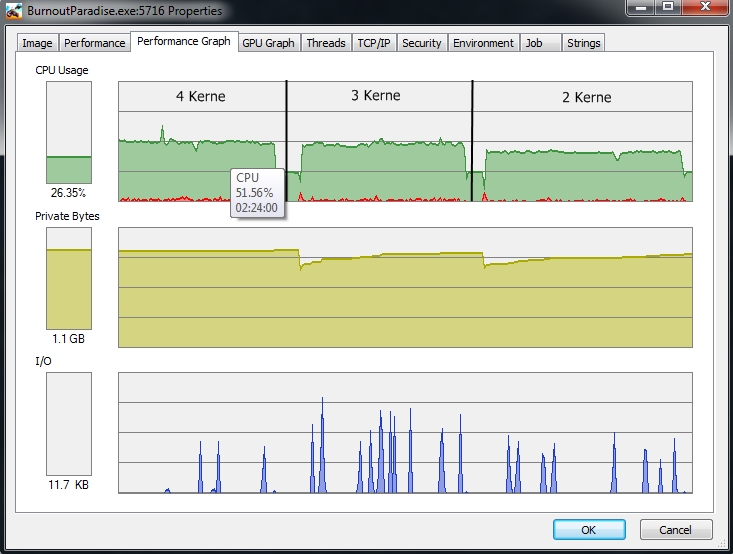Maximize the Properties window
This screenshot has height=554, width=733.
pos(668,7)
